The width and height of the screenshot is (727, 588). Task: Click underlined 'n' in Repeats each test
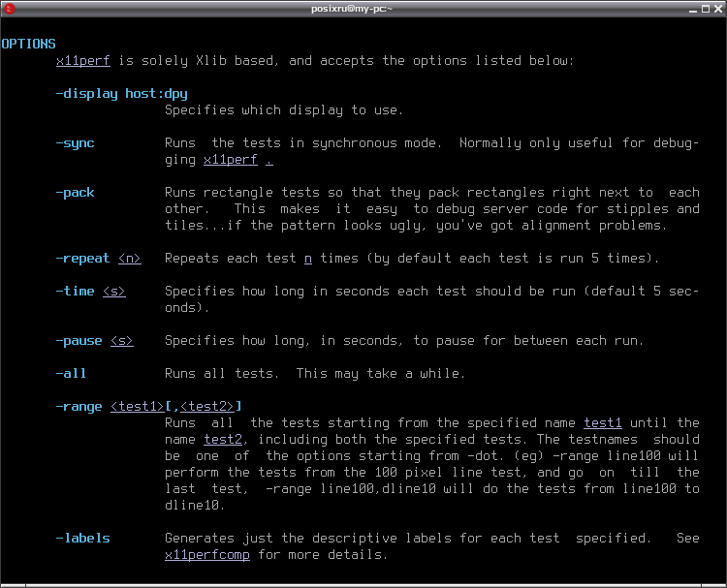(x=308, y=259)
